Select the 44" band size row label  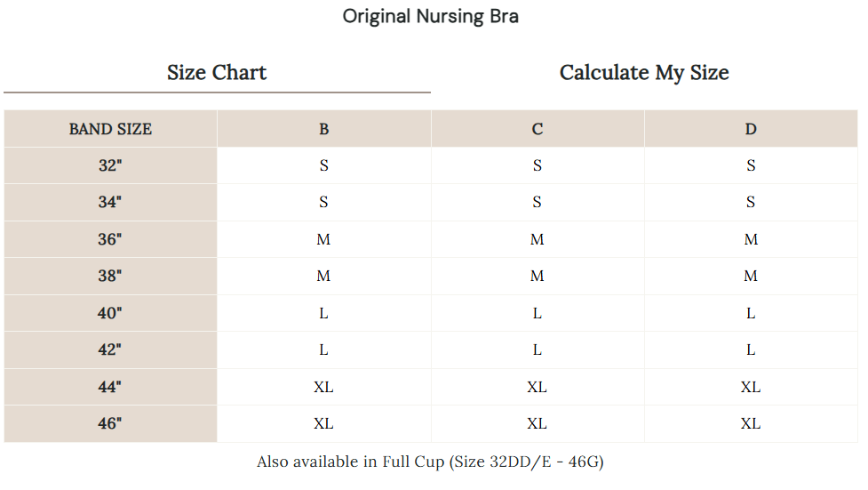[x=110, y=387]
